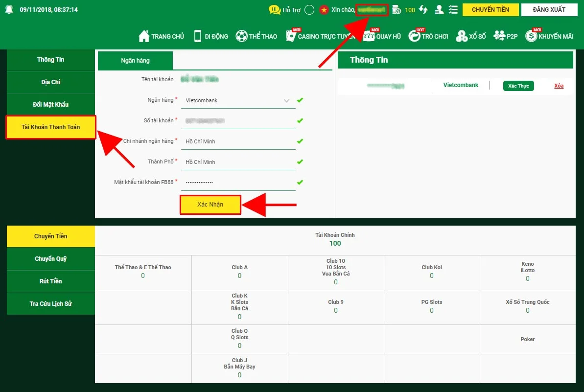The height and width of the screenshot is (392, 584).
Task: Click the Vietnam flag language icon
Action: click(324, 10)
